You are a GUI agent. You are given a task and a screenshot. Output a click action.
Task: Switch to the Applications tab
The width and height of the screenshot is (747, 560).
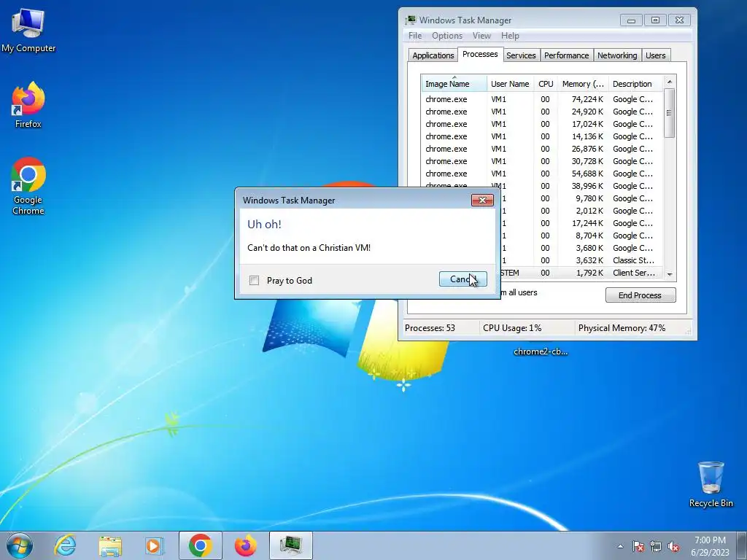pos(433,55)
